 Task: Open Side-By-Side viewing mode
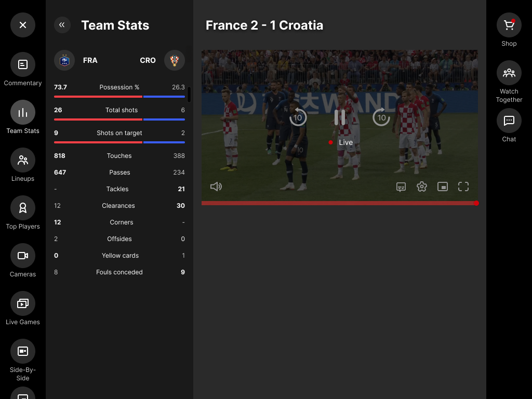[x=23, y=352]
